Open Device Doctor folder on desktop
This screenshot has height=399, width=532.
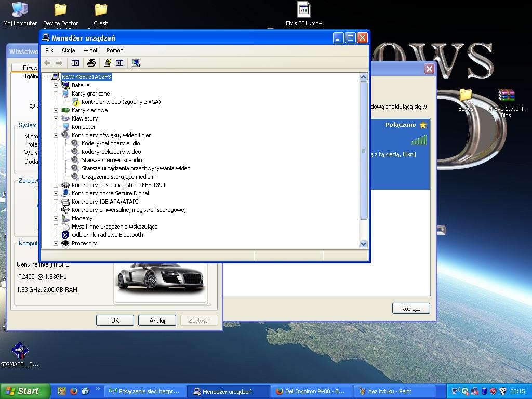[x=60, y=14]
